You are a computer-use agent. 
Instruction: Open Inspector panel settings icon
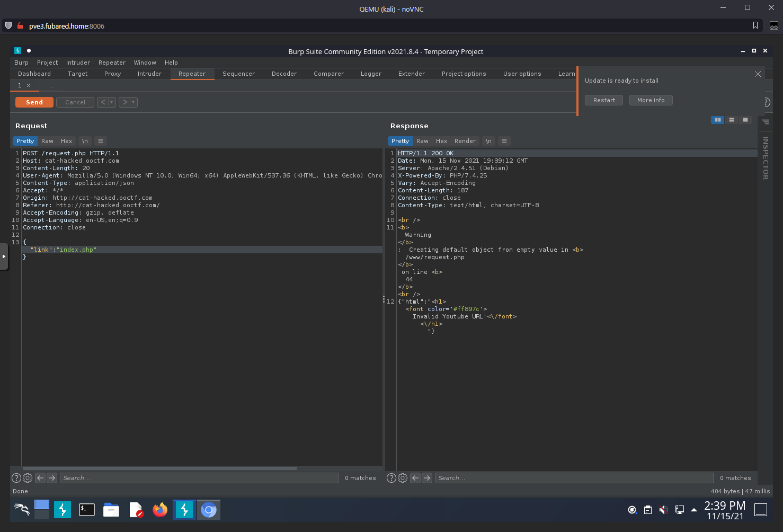(766, 122)
